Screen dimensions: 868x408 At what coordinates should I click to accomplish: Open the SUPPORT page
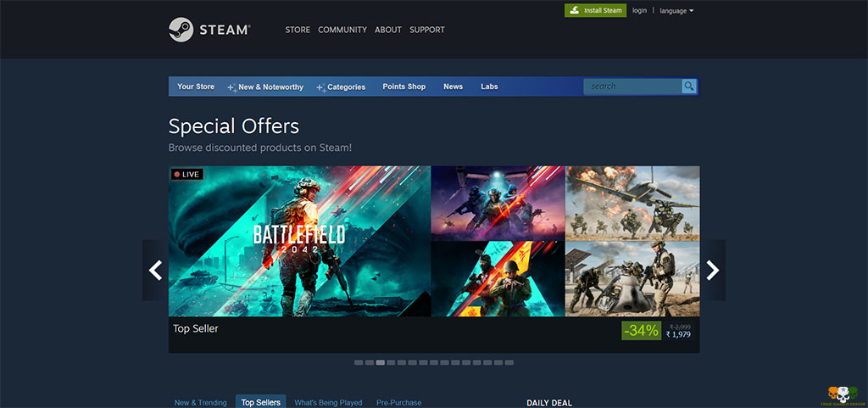(427, 30)
